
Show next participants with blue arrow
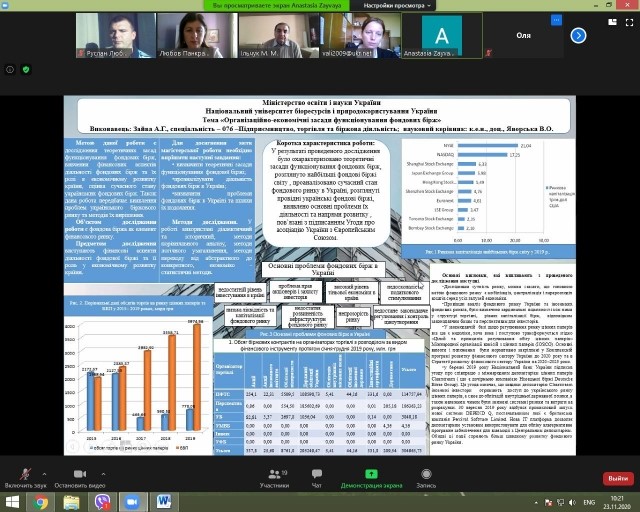(578, 36)
